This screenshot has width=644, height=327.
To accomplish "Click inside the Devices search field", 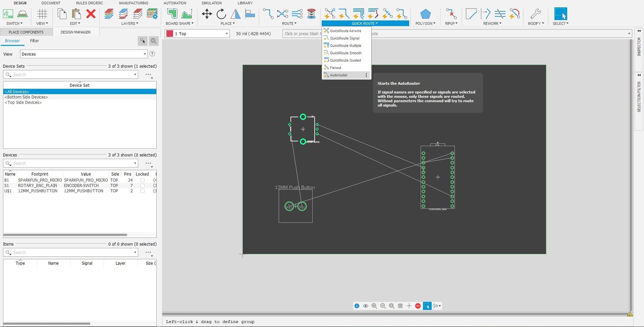I will pos(67,163).
